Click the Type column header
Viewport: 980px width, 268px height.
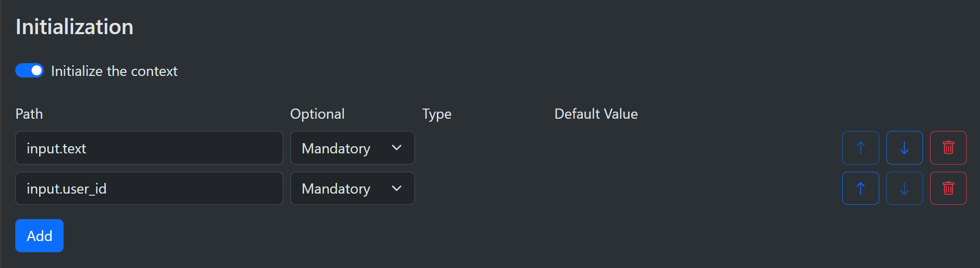pyautogui.click(x=437, y=114)
